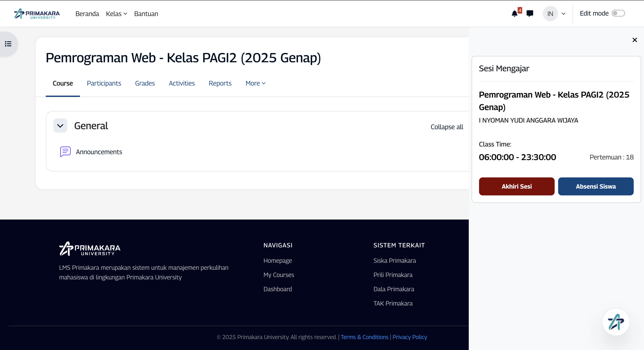Open the course index drawer icon
This screenshot has width=644, height=350.
pyautogui.click(x=8, y=44)
